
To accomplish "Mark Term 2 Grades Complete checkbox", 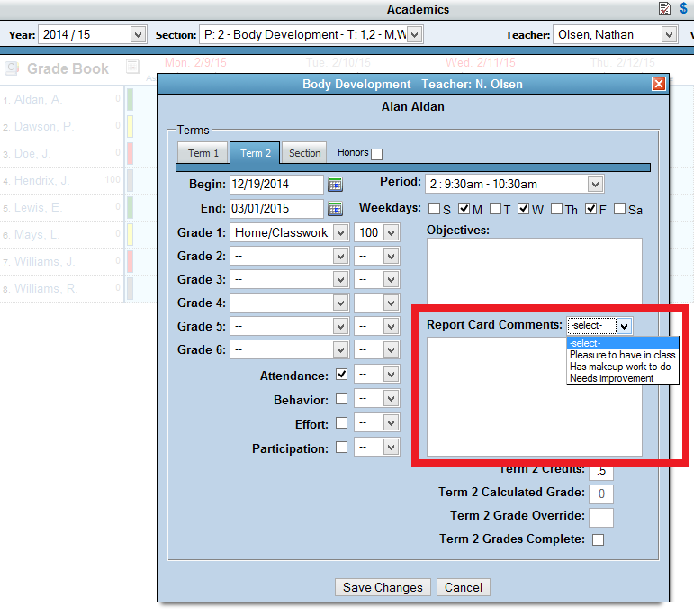I will pos(598,539).
